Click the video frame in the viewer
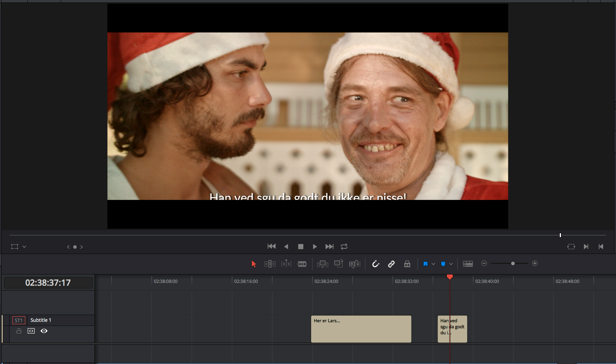616x364 pixels. pyautogui.click(x=308, y=116)
